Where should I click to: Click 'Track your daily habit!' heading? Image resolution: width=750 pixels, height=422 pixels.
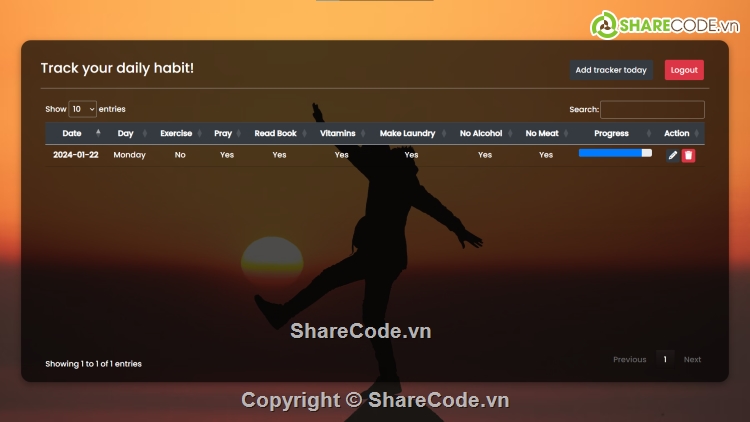(x=117, y=68)
